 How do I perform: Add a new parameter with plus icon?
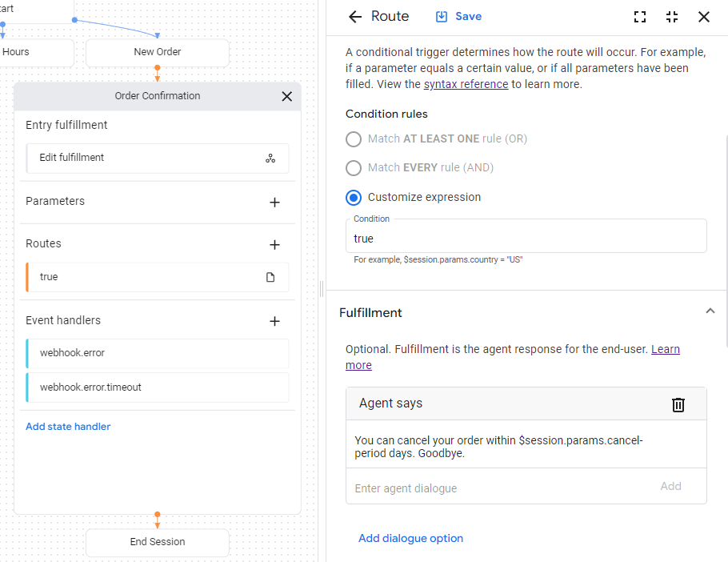click(274, 203)
